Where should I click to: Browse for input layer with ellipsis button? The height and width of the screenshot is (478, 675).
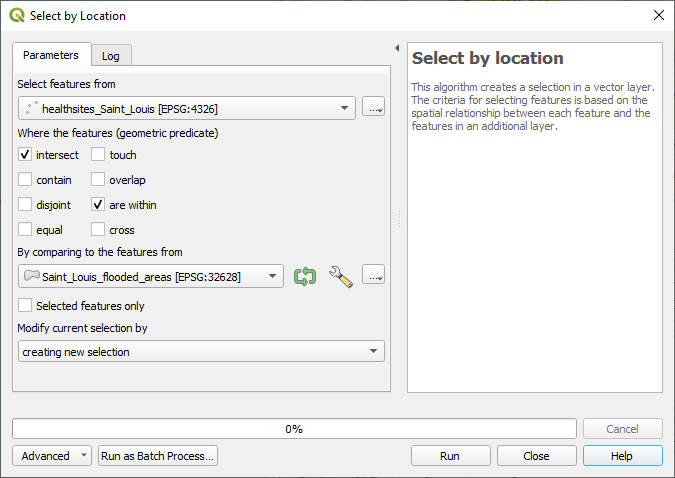pyautogui.click(x=373, y=108)
